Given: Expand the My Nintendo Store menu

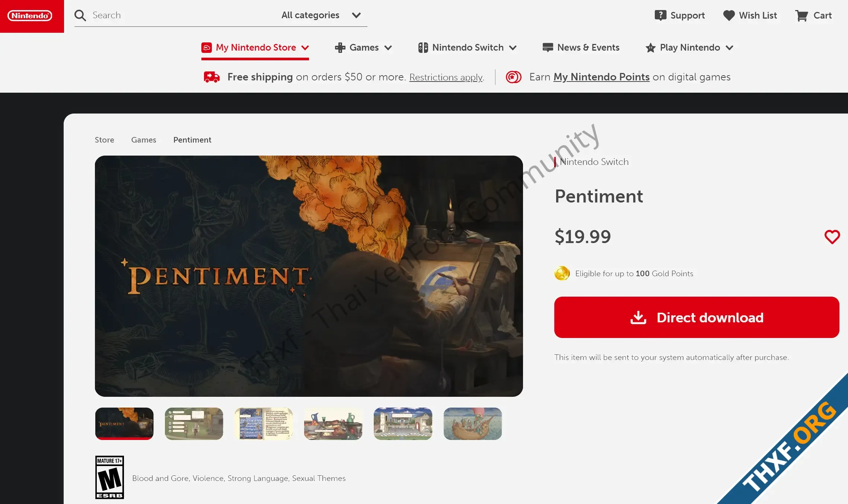Looking at the screenshot, I should (255, 48).
